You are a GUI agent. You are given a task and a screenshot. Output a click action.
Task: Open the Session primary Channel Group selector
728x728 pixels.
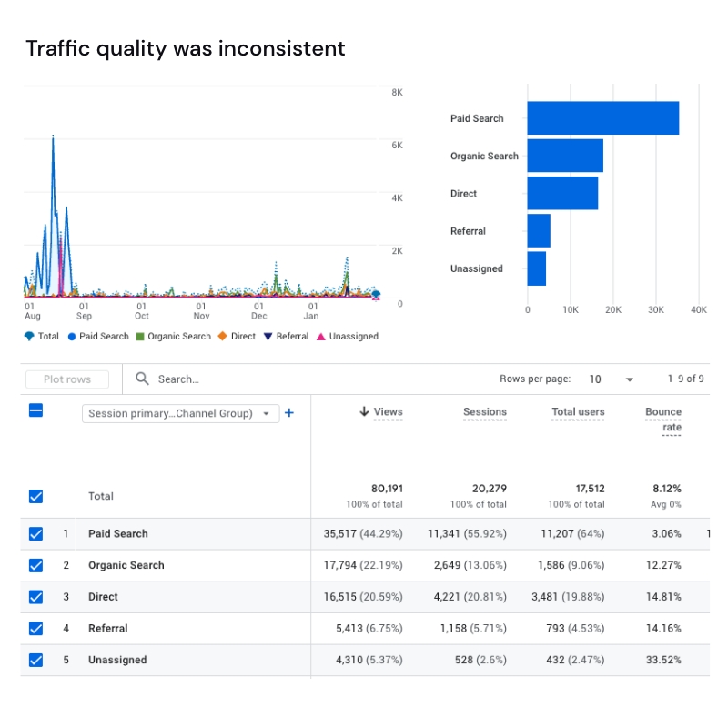(180, 412)
